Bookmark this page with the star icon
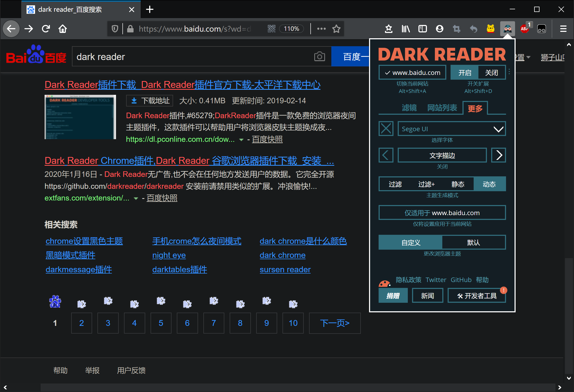574x392 pixels. tap(336, 29)
